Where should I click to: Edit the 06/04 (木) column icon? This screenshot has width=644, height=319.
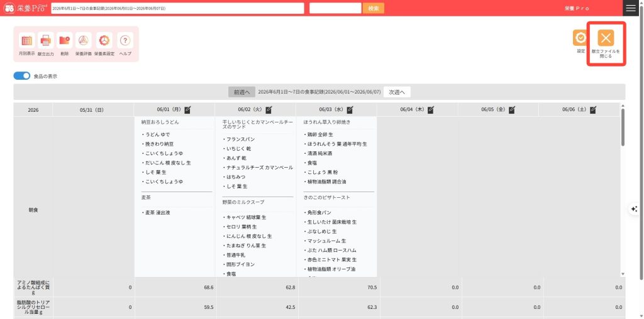(431, 109)
